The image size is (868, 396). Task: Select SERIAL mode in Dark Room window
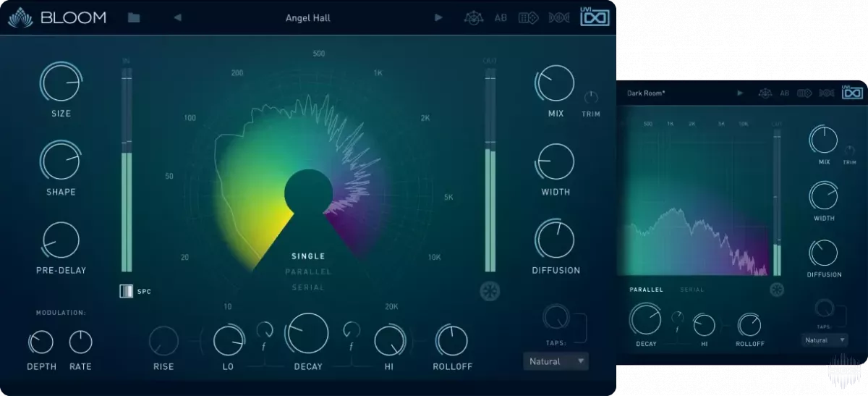(692, 290)
